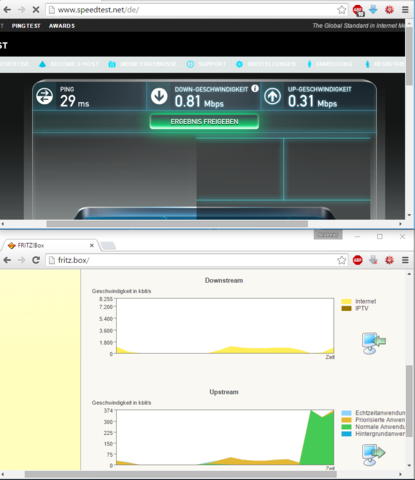Click the speedtest.net address bar

coord(197,10)
